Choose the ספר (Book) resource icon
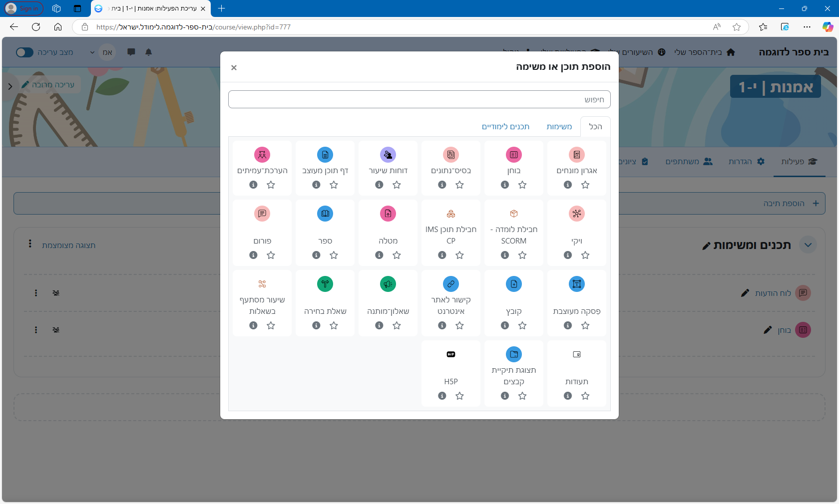The width and height of the screenshot is (839, 504). click(x=325, y=214)
